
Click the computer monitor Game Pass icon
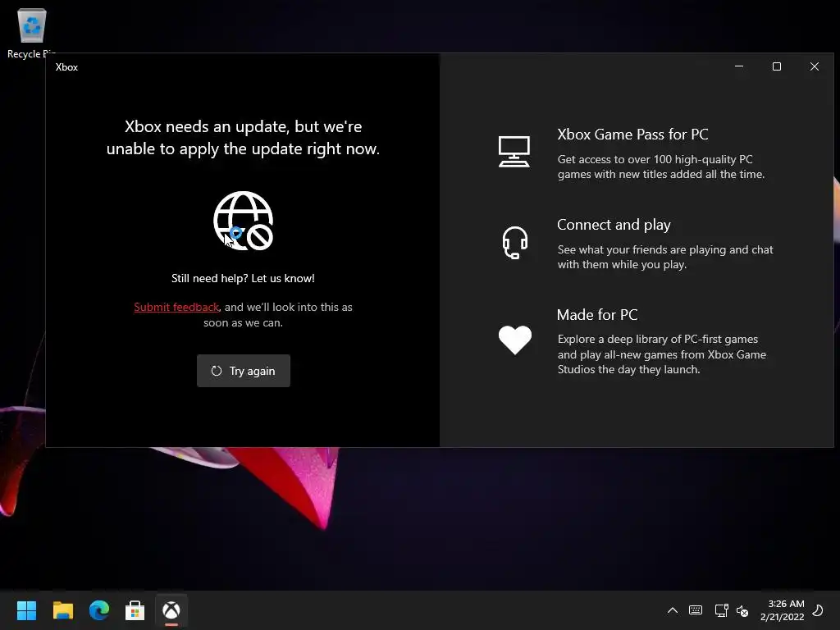pos(514,152)
